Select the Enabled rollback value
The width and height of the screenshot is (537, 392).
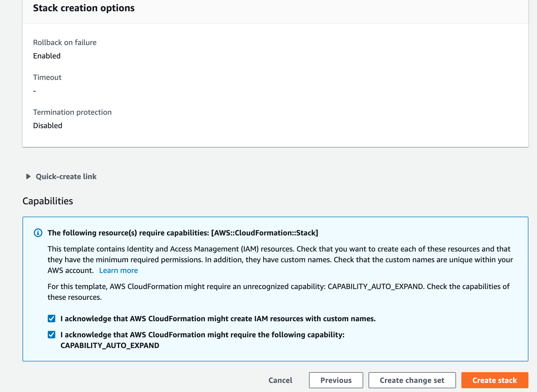click(47, 56)
